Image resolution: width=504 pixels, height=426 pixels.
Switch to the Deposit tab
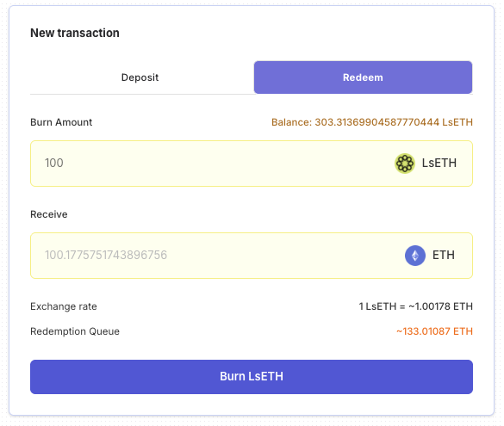point(140,77)
